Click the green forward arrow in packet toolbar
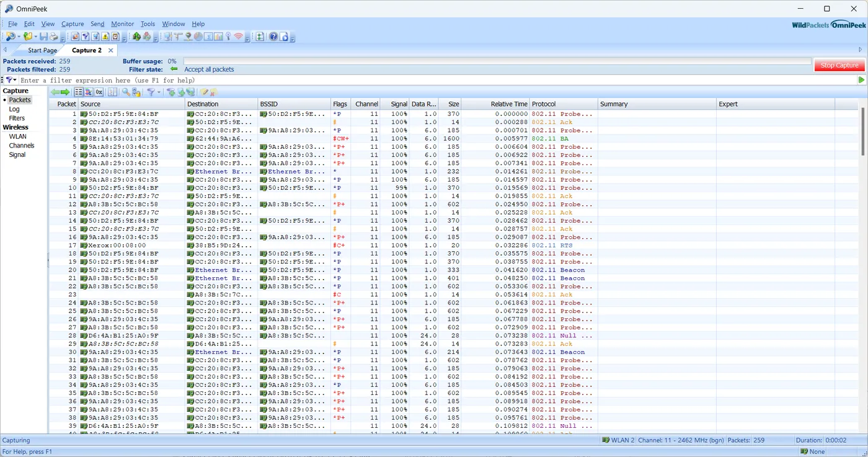868x457 pixels. pyautogui.click(x=65, y=92)
